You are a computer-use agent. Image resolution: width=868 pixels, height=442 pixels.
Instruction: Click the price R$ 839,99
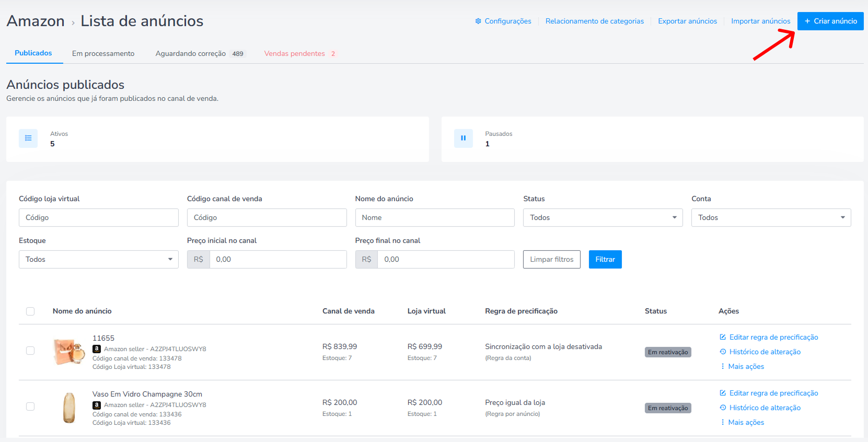[340, 347]
